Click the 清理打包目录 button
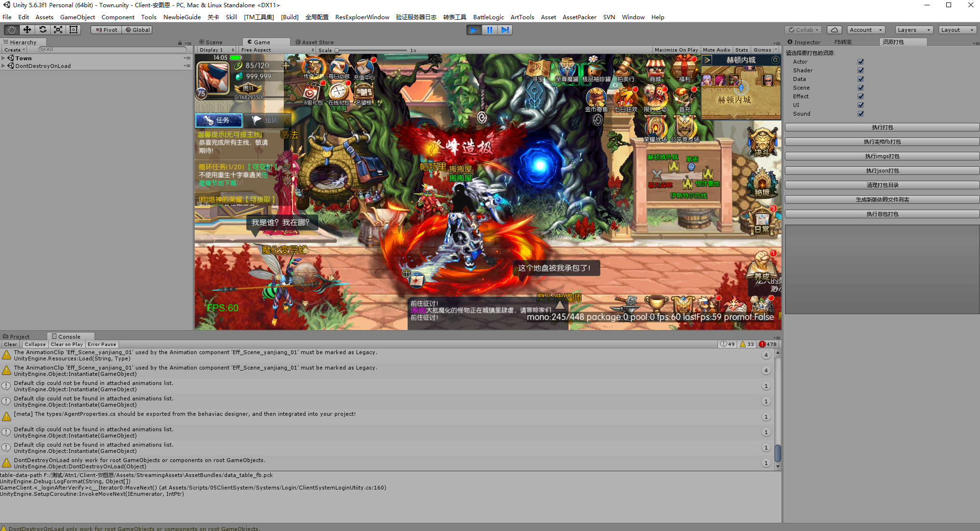Screen dimensions: 980x531 882,186
